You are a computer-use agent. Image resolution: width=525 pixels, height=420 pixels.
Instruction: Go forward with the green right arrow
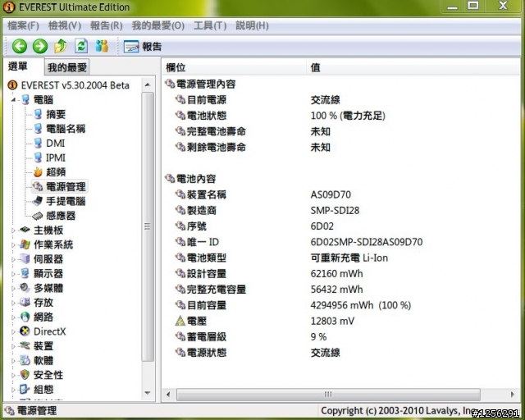click(40, 46)
